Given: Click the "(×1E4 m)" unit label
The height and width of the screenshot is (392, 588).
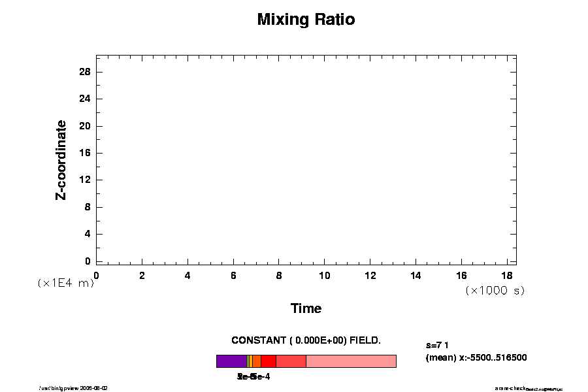Looking at the screenshot, I should tap(65, 283).
